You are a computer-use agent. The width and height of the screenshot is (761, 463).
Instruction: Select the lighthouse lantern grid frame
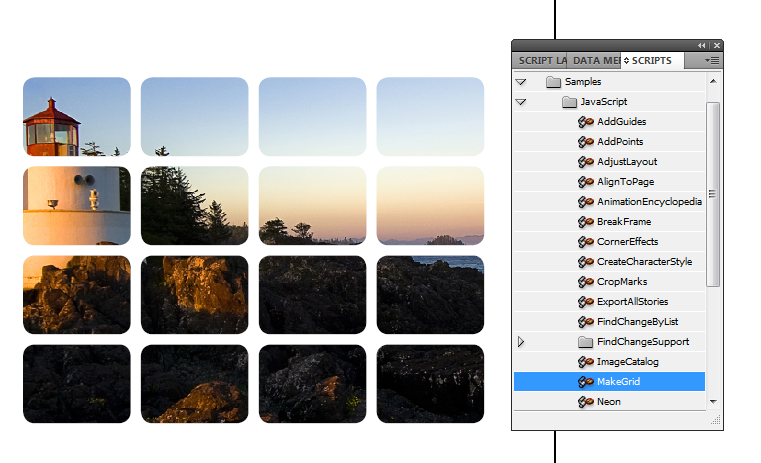point(77,116)
